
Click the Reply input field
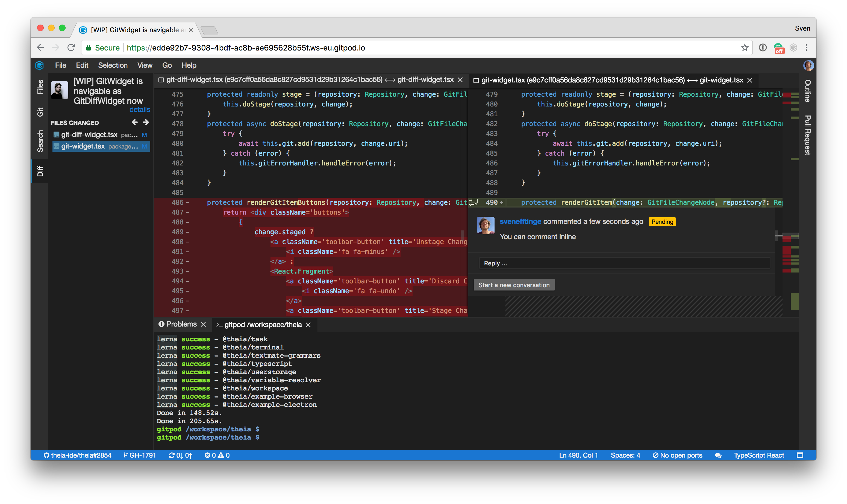point(624,263)
